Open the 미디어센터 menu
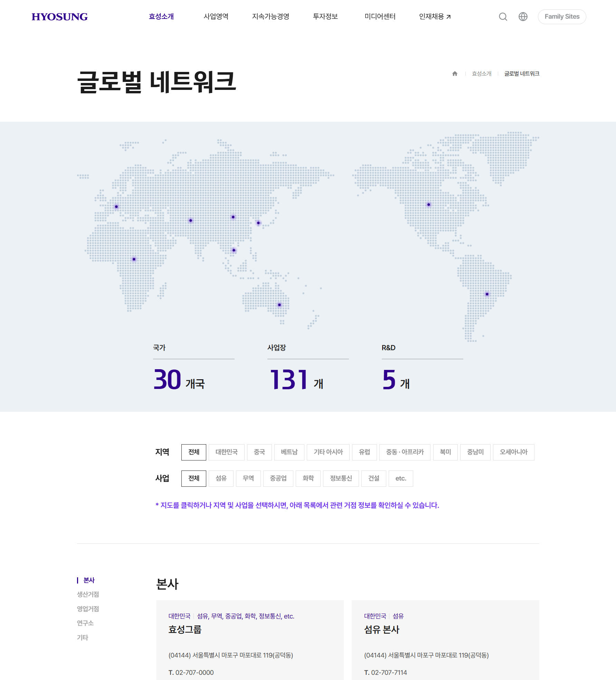Image resolution: width=616 pixels, height=680 pixels. point(380,17)
